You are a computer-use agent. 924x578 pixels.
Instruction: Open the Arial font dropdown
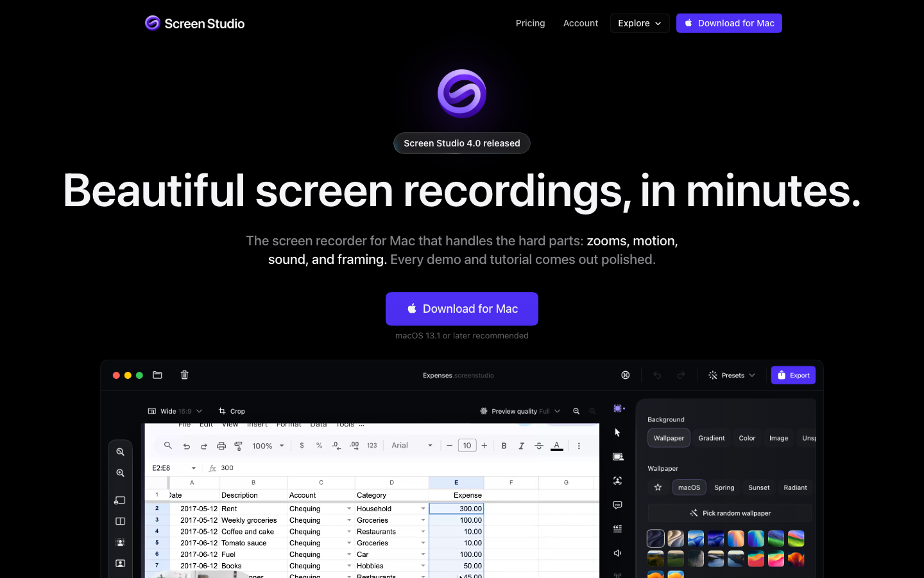pos(412,446)
